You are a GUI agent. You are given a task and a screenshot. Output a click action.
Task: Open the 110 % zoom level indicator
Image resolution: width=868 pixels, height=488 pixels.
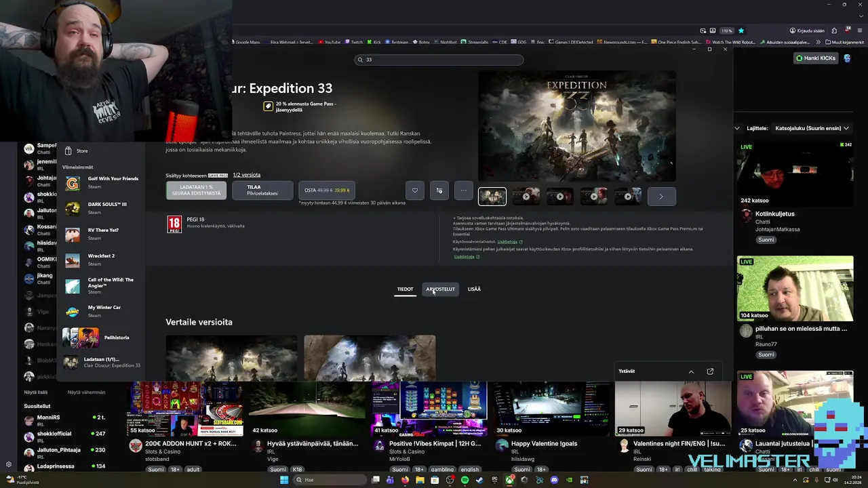[727, 30]
